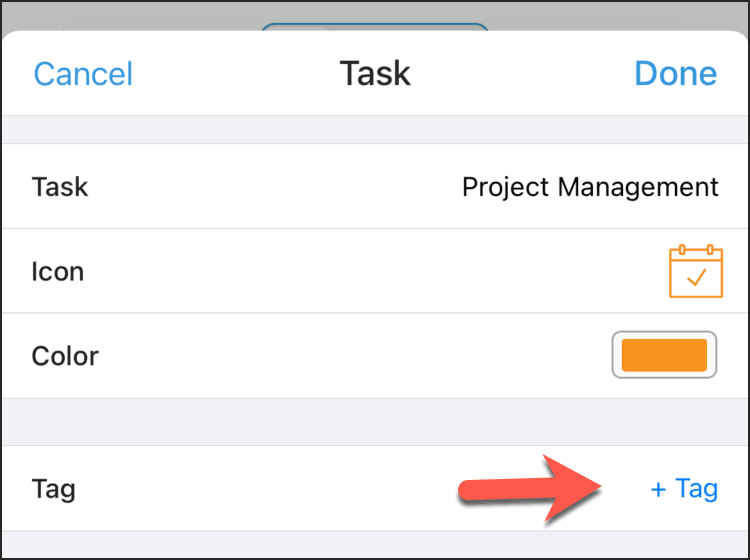Click the plus sign beside Tag

pyautogui.click(x=658, y=489)
